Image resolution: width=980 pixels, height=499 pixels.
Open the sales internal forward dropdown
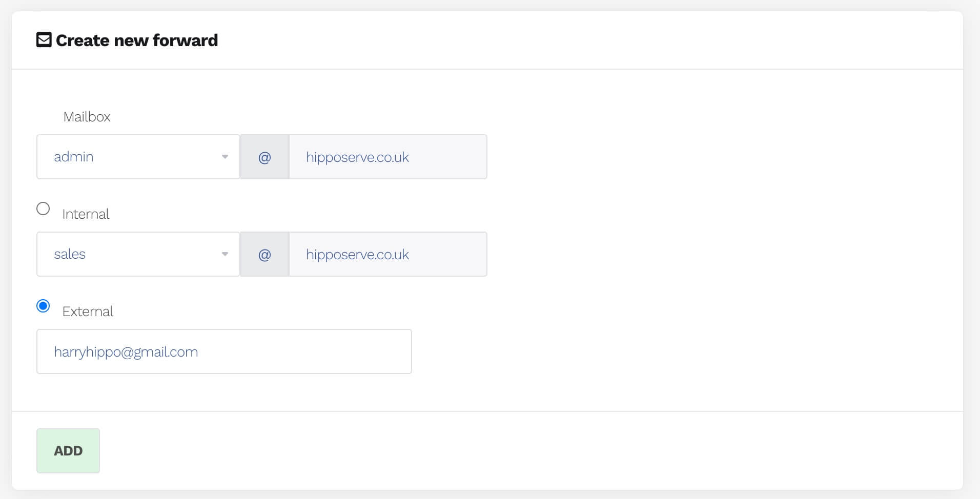[138, 254]
